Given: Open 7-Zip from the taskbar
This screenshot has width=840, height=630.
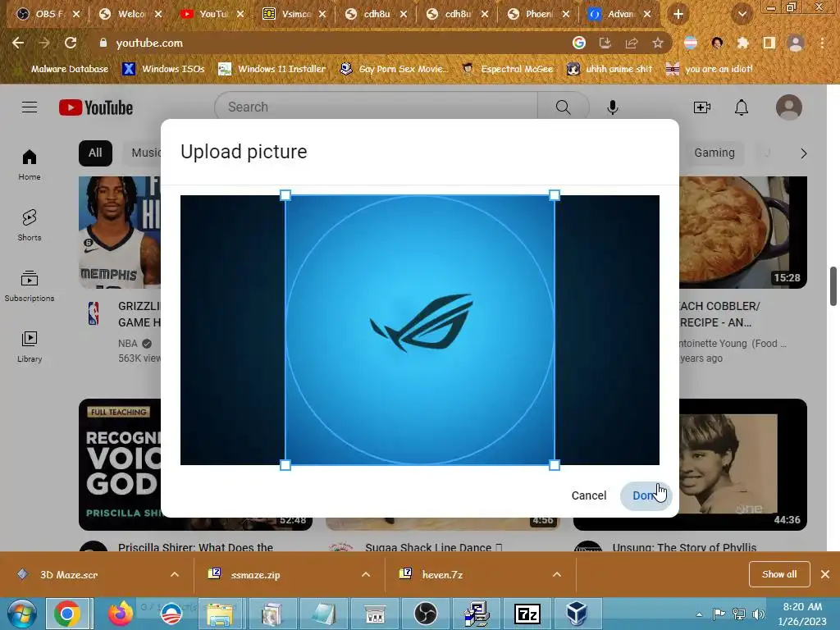Looking at the screenshot, I should pyautogui.click(x=527, y=614).
